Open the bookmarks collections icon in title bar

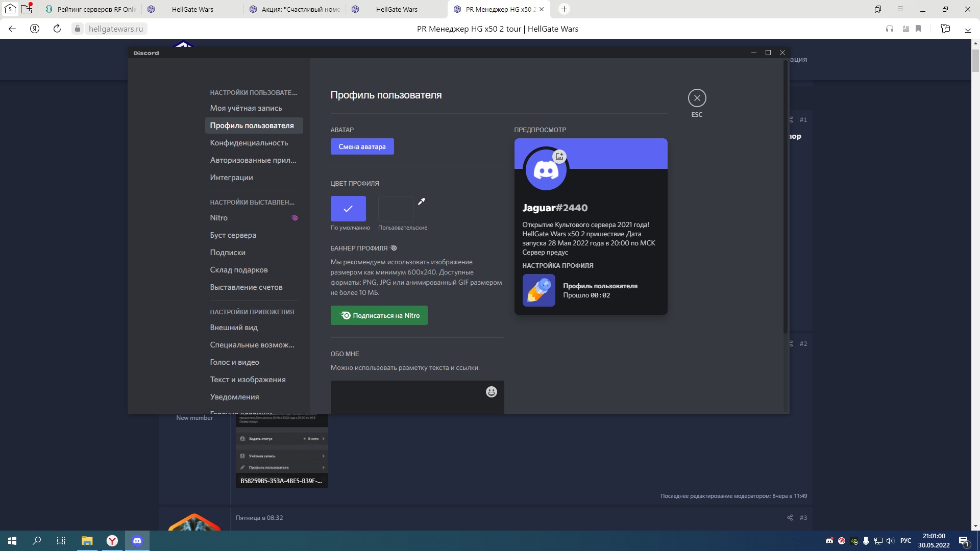(x=878, y=9)
